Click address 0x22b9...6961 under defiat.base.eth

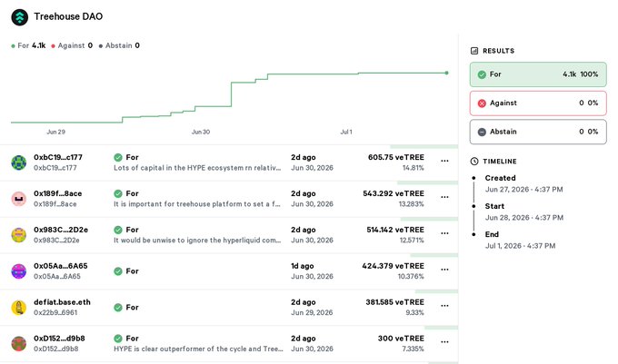[55, 312]
